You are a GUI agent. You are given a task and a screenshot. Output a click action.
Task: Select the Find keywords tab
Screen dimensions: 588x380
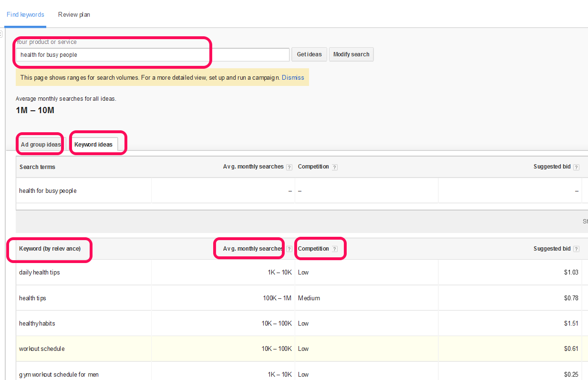tap(25, 14)
